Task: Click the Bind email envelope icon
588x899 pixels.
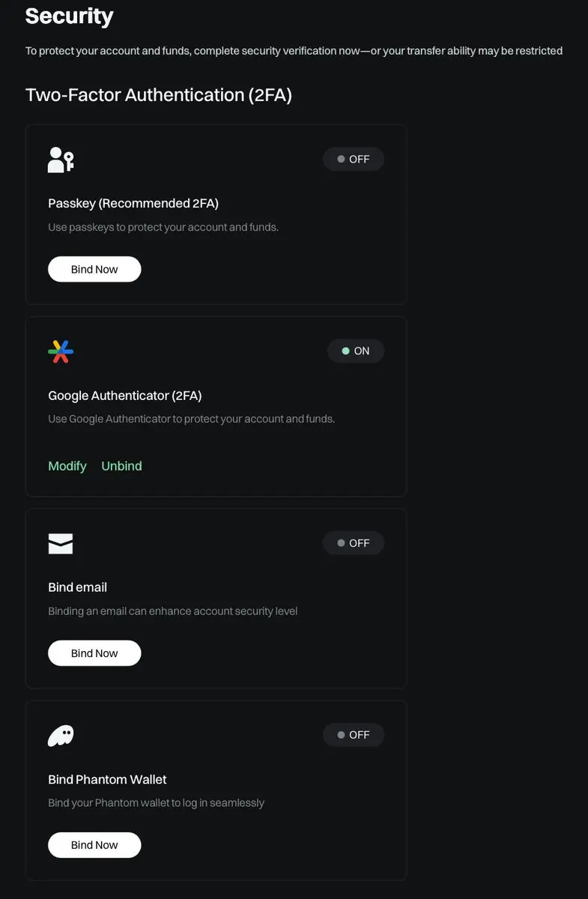Action: point(61,544)
